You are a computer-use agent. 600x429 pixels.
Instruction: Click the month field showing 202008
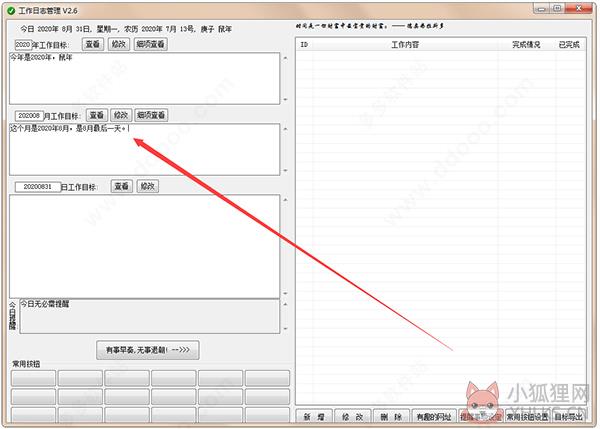click(x=29, y=116)
